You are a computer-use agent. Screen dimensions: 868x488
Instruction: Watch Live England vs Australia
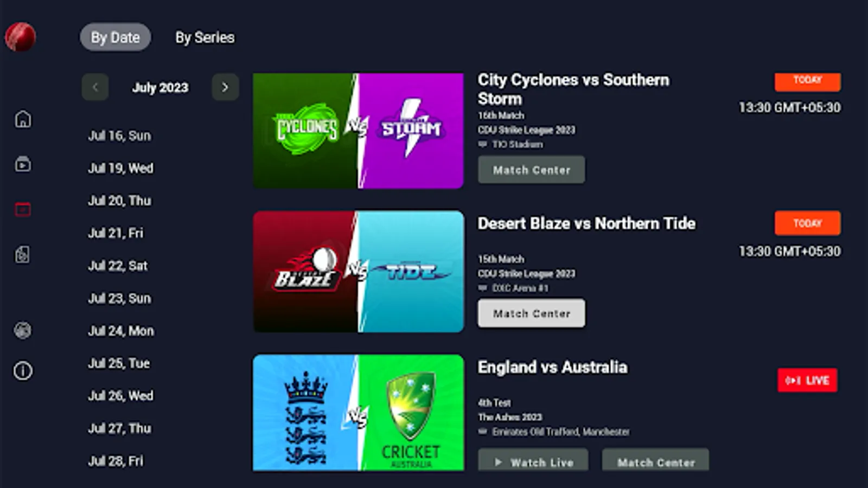[x=533, y=460]
